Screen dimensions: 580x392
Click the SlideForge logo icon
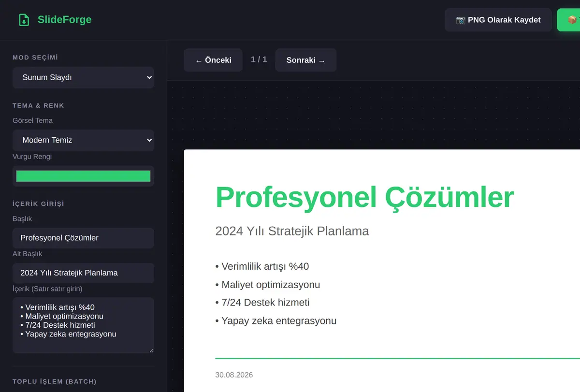pyautogui.click(x=24, y=20)
